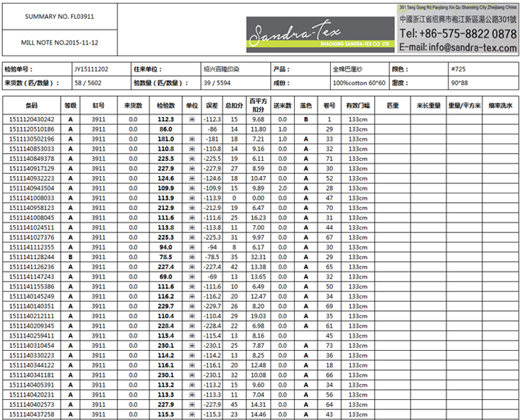Screen dimensions: 520x420
Task: Click the 缸号 column header
Action: point(98,105)
